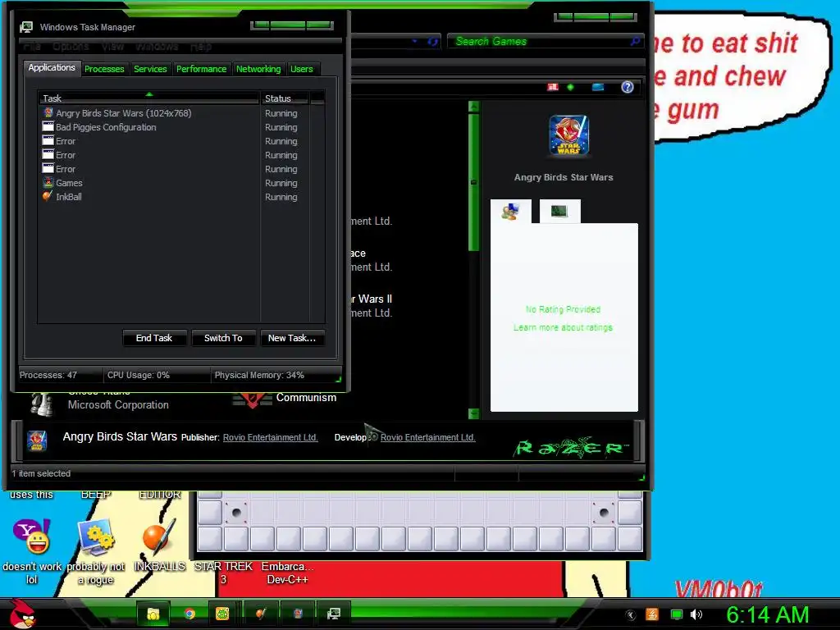This screenshot has width=840, height=630.
Task: Click the 6:14 AM clock
Action: click(767, 615)
